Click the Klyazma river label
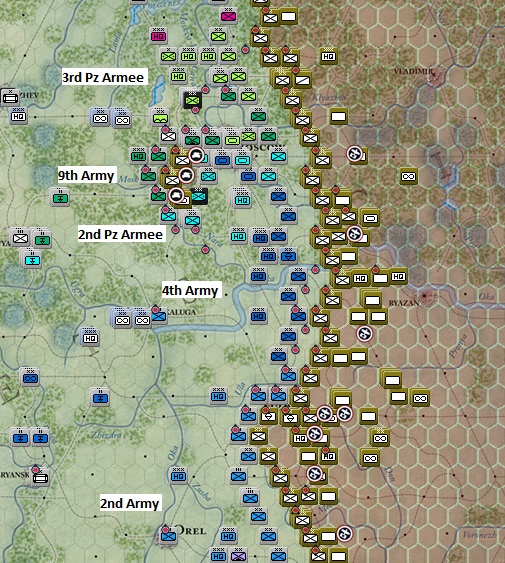This screenshot has width=505, height=563. 329,97
